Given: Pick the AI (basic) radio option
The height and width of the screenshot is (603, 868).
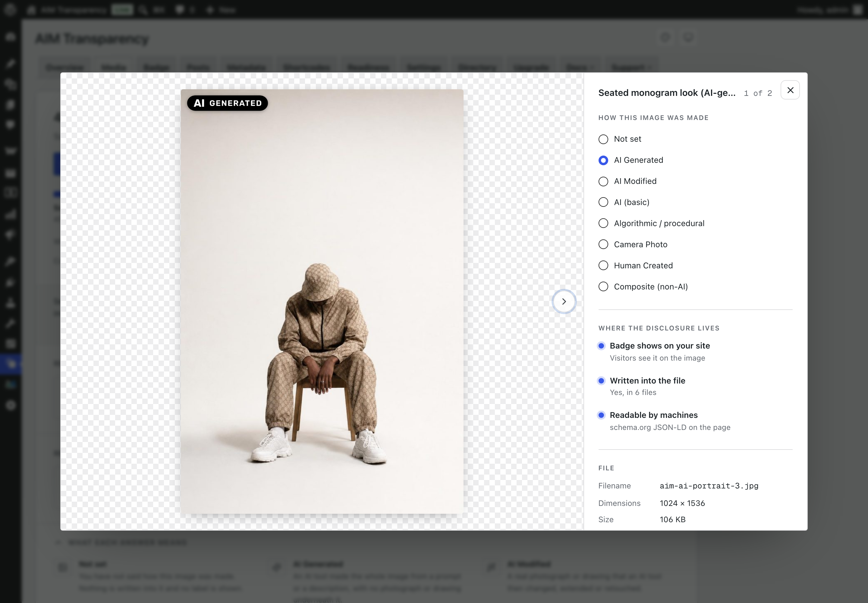Looking at the screenshot, I should (603, 202).
